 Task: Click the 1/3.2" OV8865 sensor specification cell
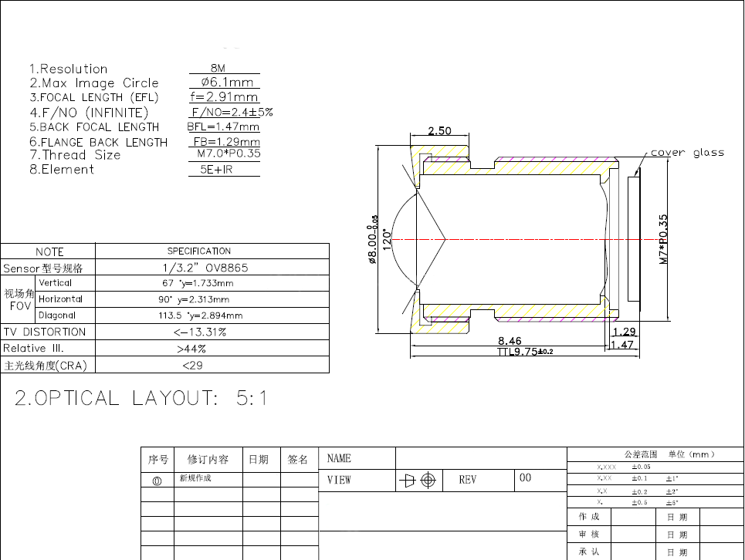click(211, 268)
